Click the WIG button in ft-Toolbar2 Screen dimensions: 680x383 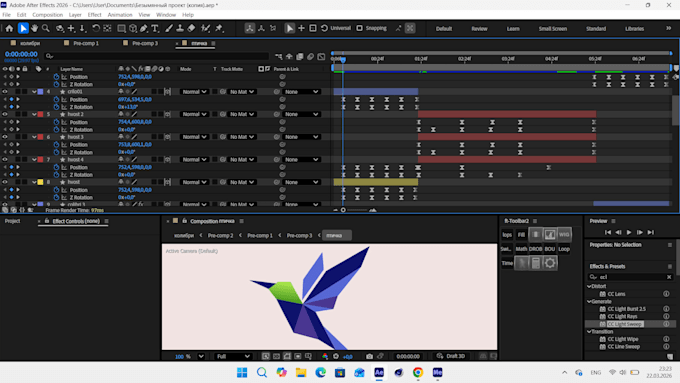[564, 235]
